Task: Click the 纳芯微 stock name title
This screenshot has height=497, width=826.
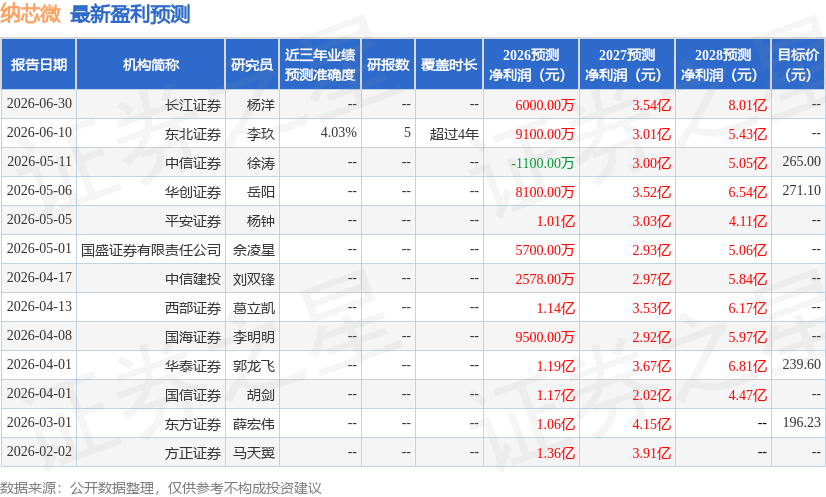Action: [x=31, y=14]
